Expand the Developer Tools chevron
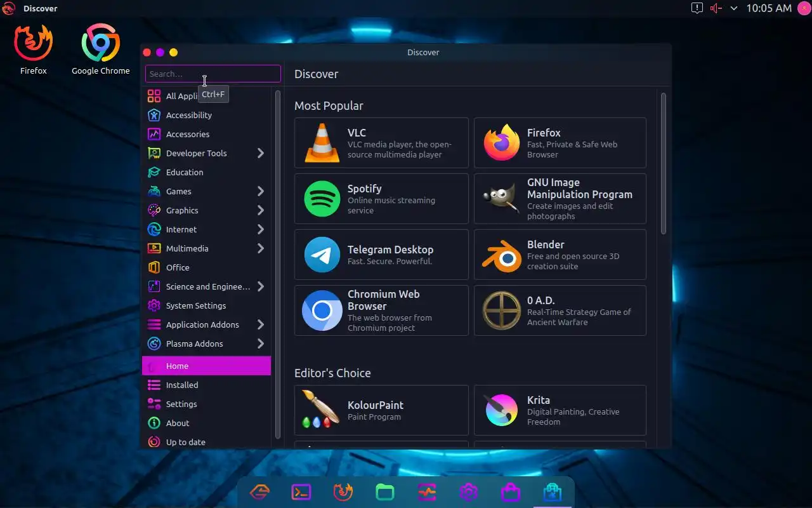Image resolution: width=812 pixels, height=508 pixels. click(261, 153)
